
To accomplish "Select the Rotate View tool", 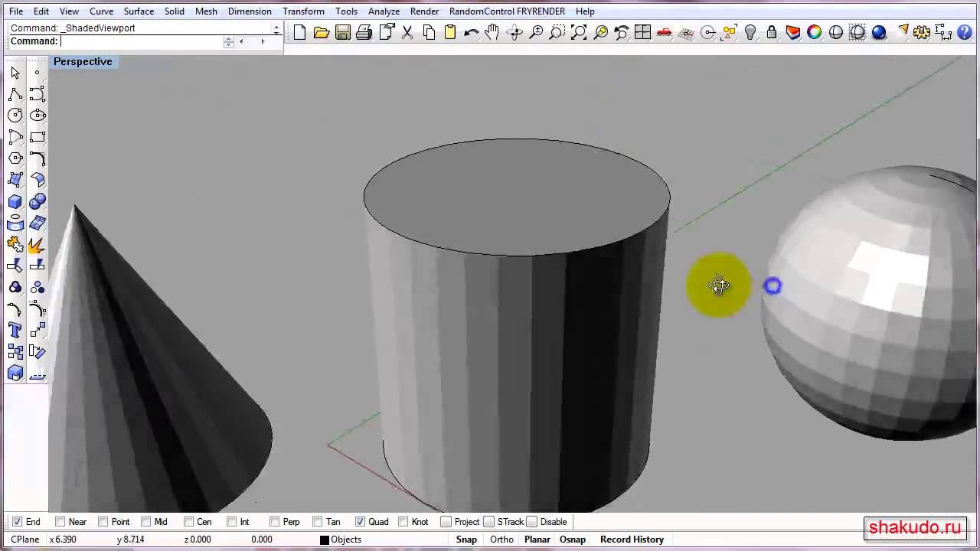I will coord(514,32).
